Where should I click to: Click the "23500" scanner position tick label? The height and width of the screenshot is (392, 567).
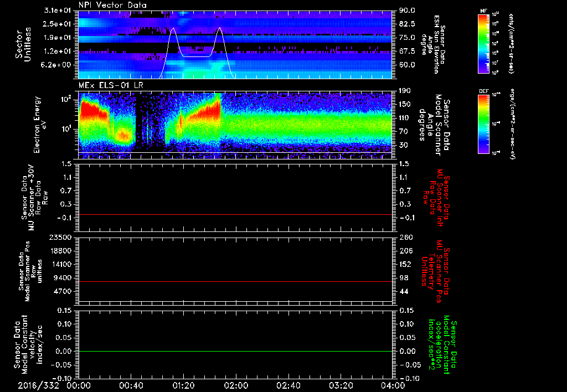coord(61,237)
